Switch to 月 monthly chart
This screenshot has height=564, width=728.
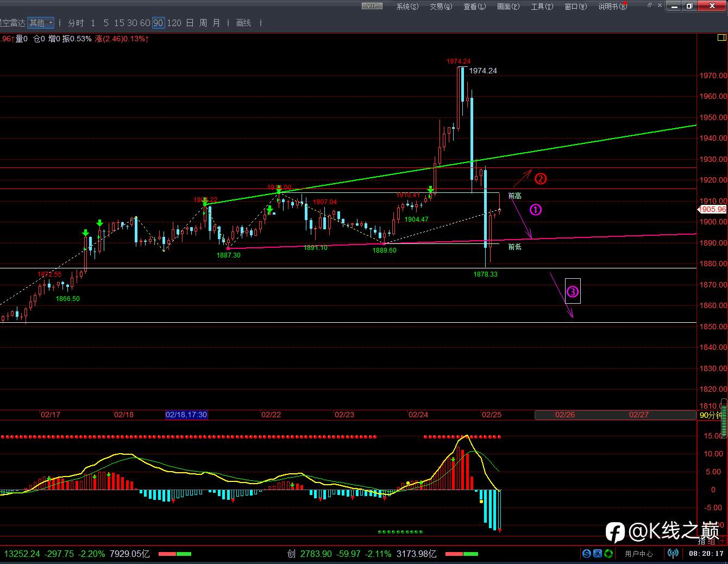point(216,23)
